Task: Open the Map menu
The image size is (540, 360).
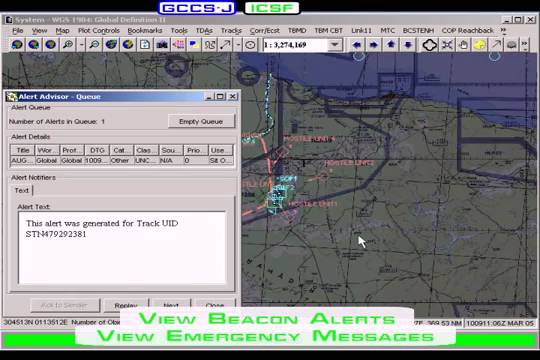Action: point(62,31)
